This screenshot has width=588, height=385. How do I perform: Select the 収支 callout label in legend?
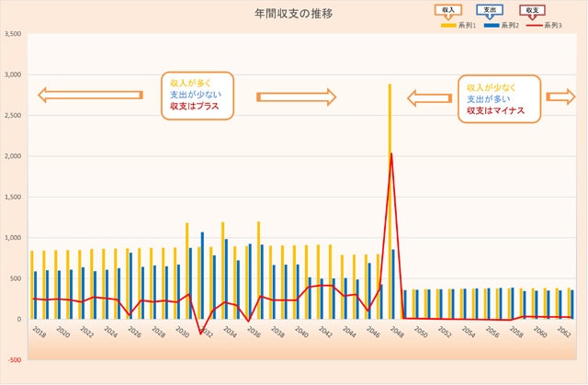click(x=533, y=10)
